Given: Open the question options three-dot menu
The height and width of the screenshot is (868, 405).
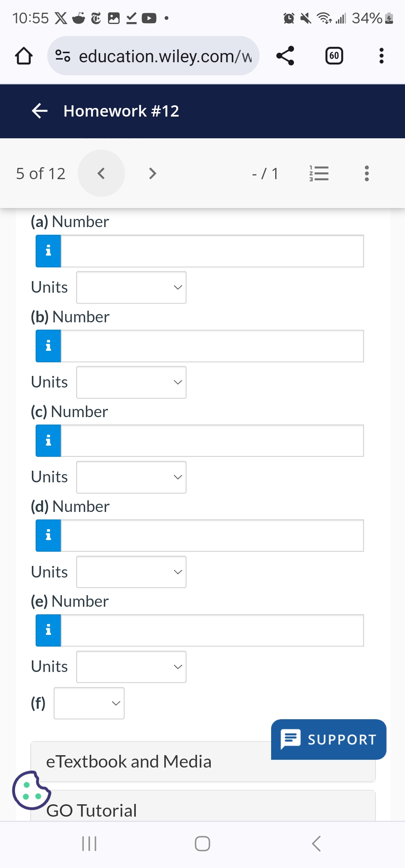Looking at the screenshot, I should tap(366, 173).
